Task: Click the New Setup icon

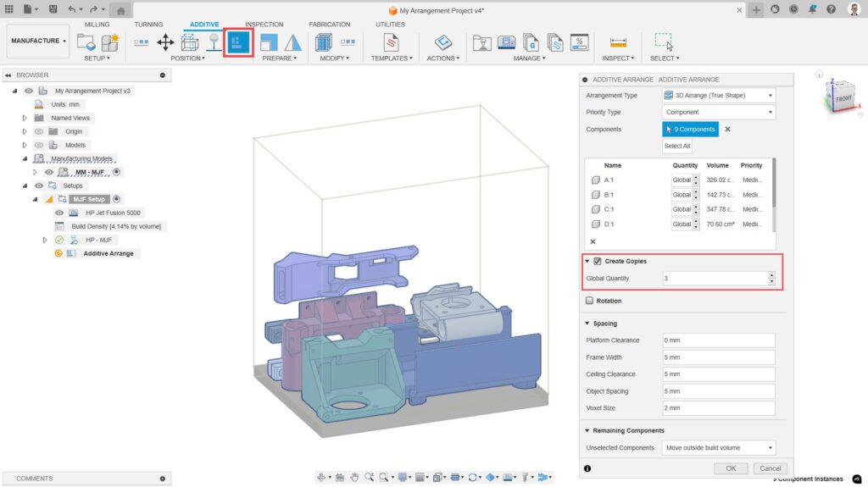Action: tap(86, 42)
